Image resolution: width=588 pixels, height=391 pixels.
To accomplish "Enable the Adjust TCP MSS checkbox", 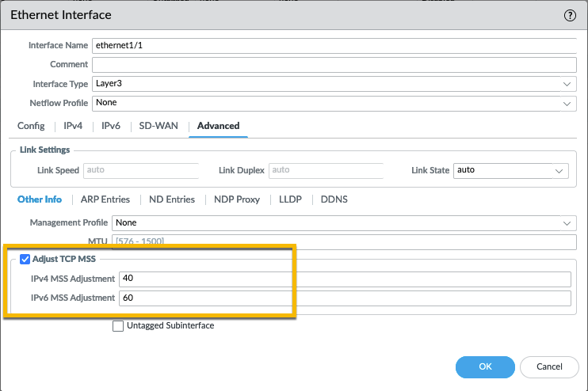I will [25, 259].
